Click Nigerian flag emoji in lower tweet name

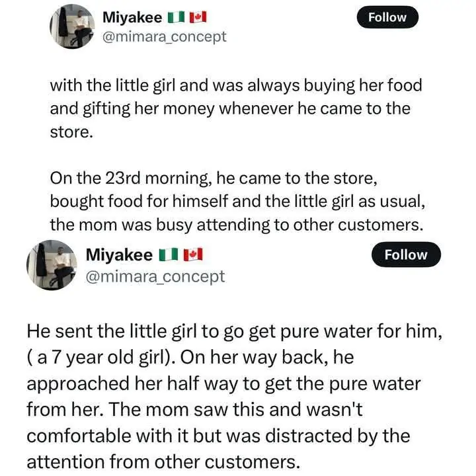click(x=171, y=255)
